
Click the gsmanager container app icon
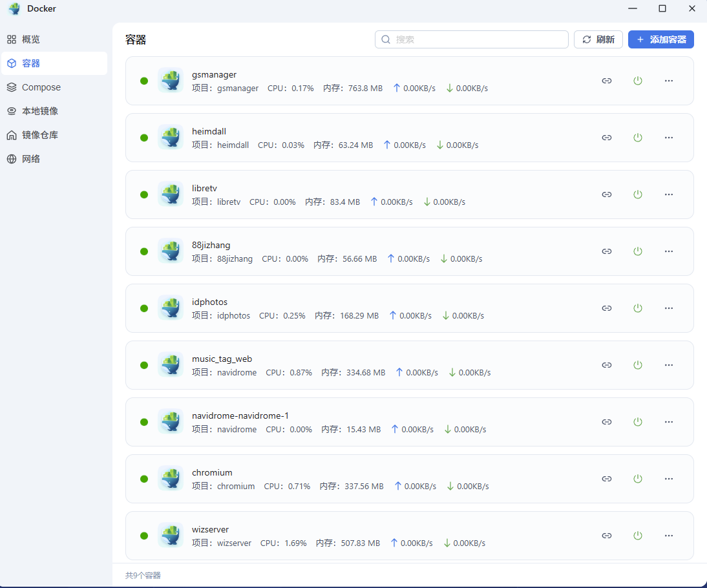(171, 80)
